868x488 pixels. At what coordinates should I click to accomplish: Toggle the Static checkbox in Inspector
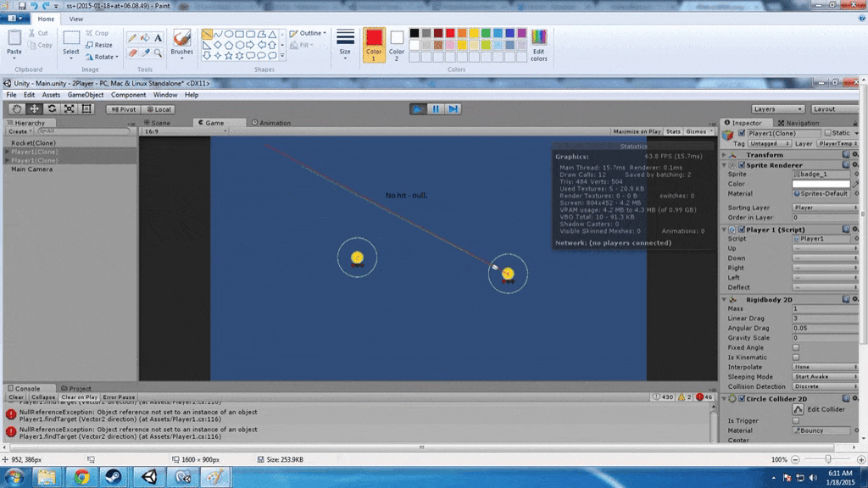(x=827, y=133)
